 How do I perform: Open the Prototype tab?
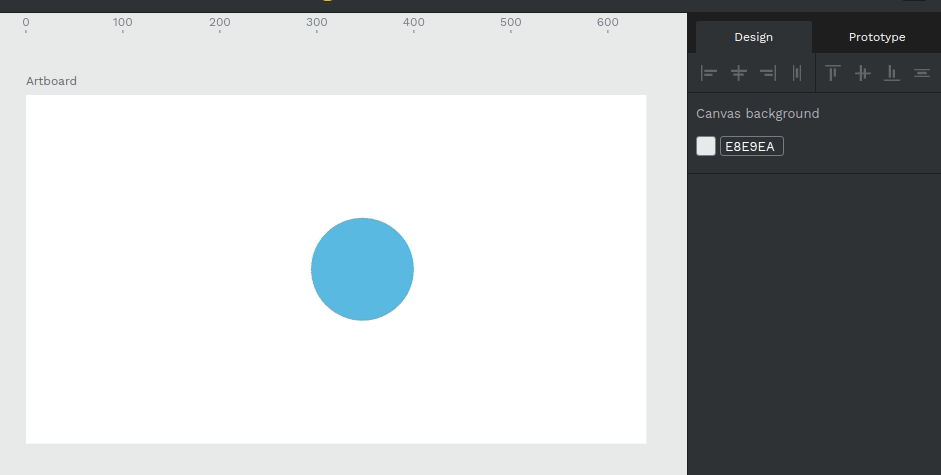(876, 37)
